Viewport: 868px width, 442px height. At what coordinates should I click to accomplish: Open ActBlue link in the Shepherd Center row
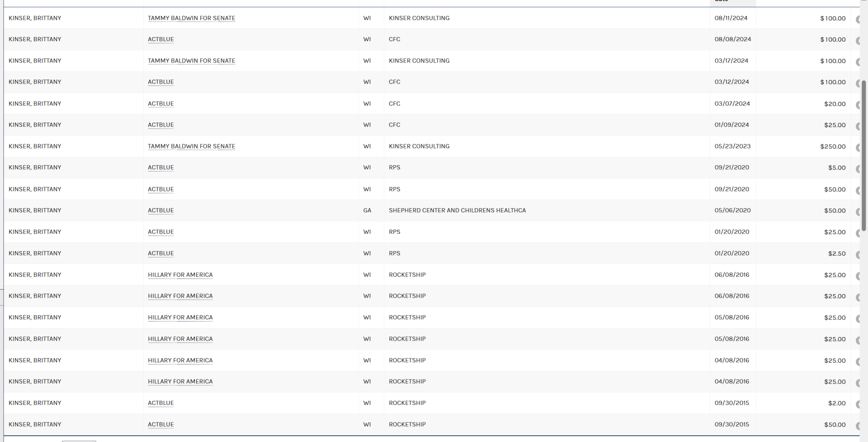pyautogui.click(x=160, y=210)
